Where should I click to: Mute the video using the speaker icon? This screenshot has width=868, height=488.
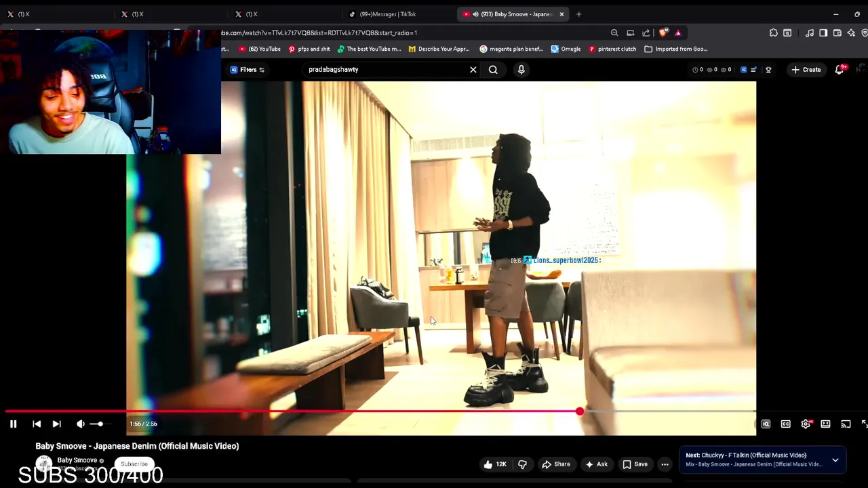[x=81, y=424]
